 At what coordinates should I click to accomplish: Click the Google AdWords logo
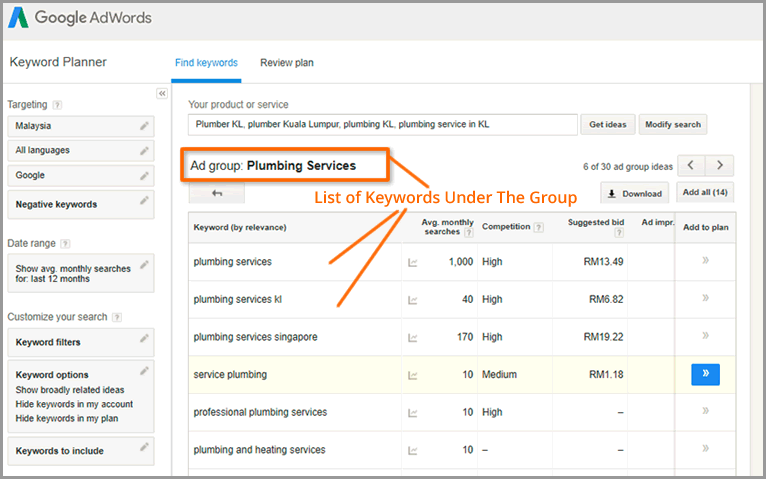click(80, 18)
